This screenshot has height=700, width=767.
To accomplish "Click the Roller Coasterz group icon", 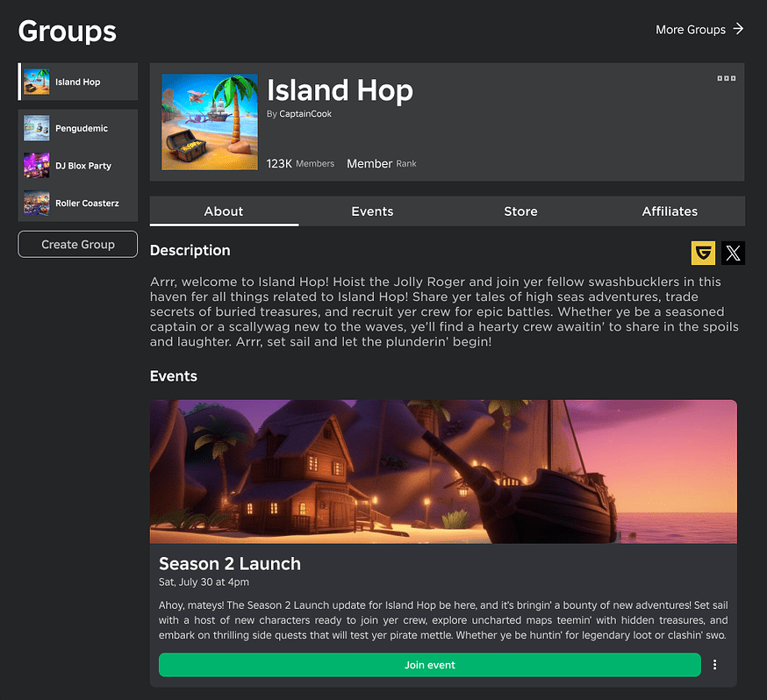I will 36,203.
